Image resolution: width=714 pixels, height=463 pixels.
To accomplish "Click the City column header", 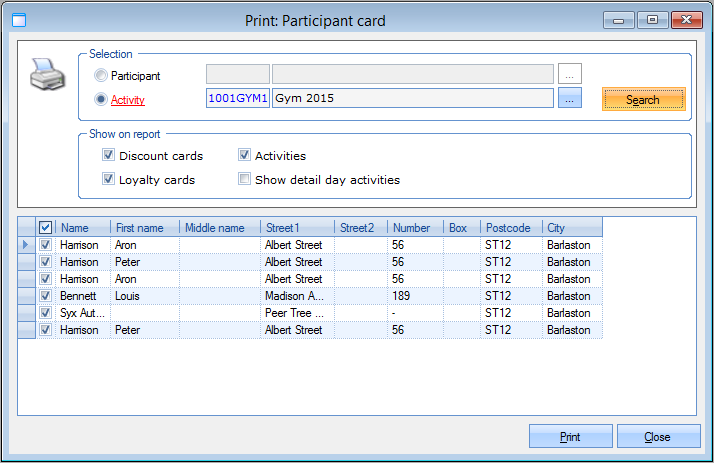I will [571, 228].
